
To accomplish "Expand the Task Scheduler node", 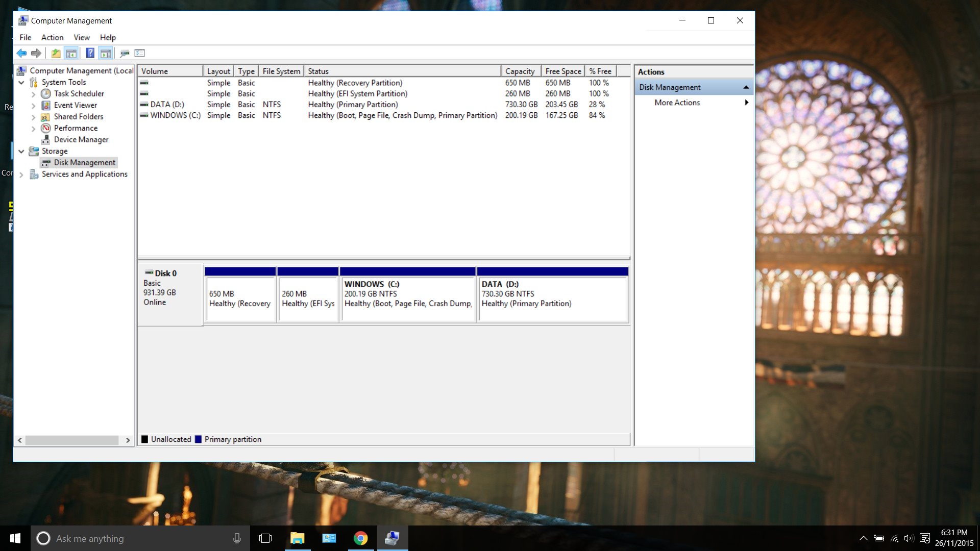I will [x=33, y=94].
